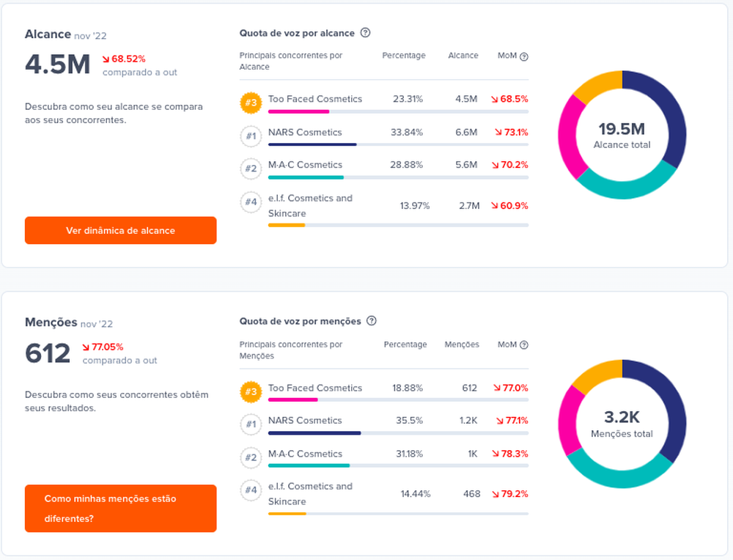Click the teal M·A·C bar in Menções
This screenshot has height=560, width=733.
[x=309, y=465]
